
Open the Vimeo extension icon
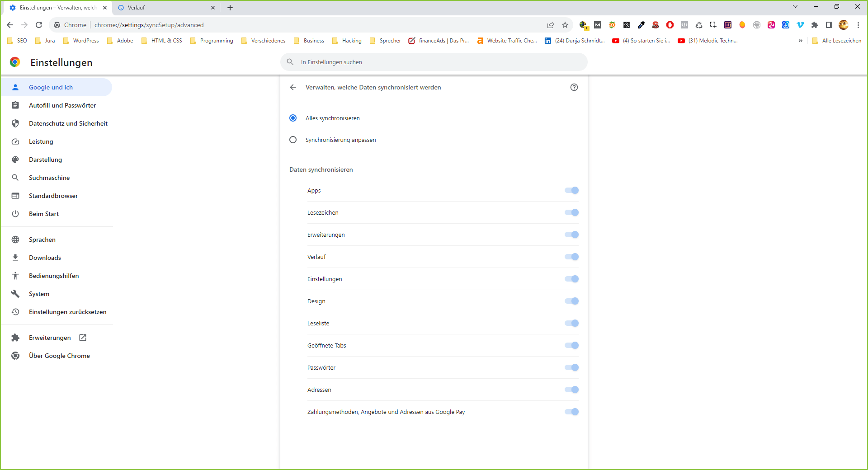point(800,25)
